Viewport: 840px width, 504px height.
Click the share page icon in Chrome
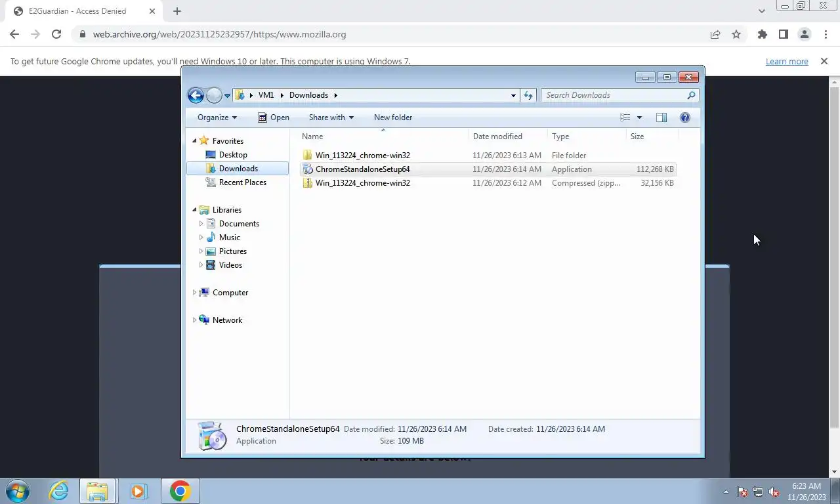[x=715, y=34]
